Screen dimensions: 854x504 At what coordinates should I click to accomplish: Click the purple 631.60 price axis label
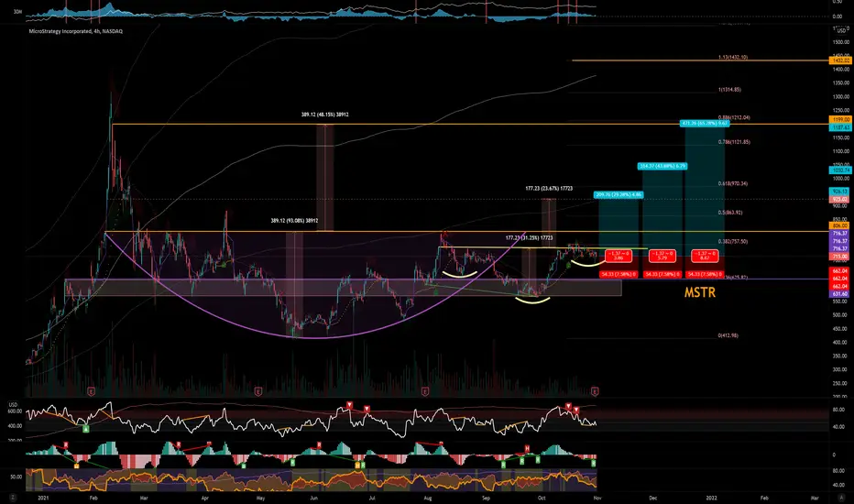838,293
